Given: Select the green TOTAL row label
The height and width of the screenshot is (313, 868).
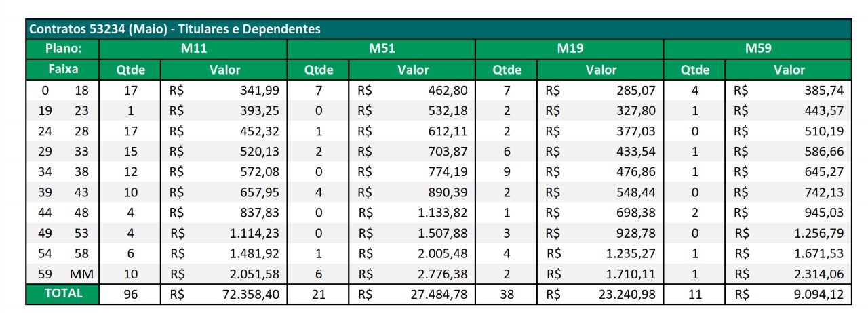Looking at the screenshot, I should tap(63, 294).
